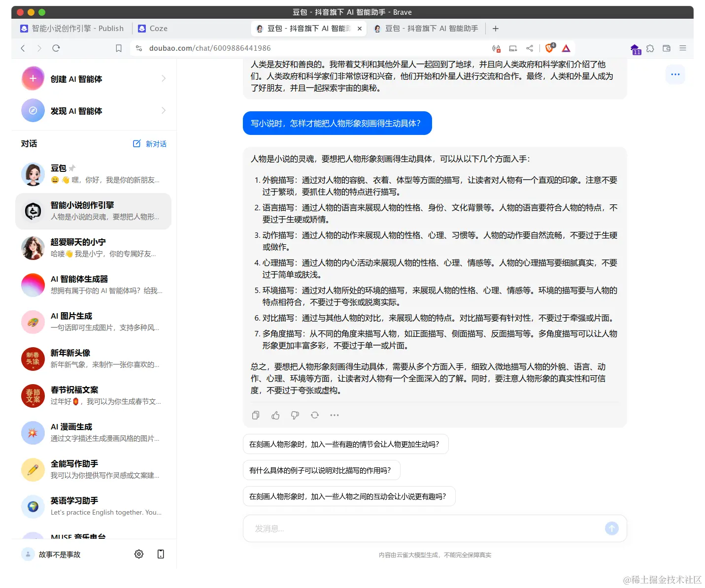Open settings via the gear icon

point(138,554)
